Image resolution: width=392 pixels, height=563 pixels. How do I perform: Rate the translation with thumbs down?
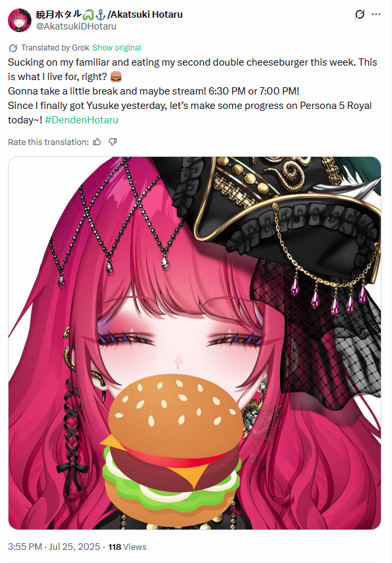[x=113, y=142]
